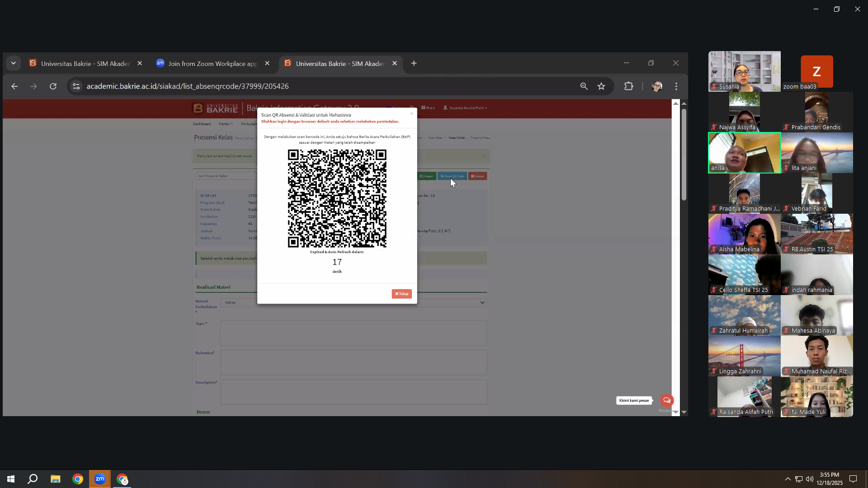The width and height of the screenshot is (868, 488).
Task: Reload the academic.bakrie.ac.id page
Action: pos(53,86)
